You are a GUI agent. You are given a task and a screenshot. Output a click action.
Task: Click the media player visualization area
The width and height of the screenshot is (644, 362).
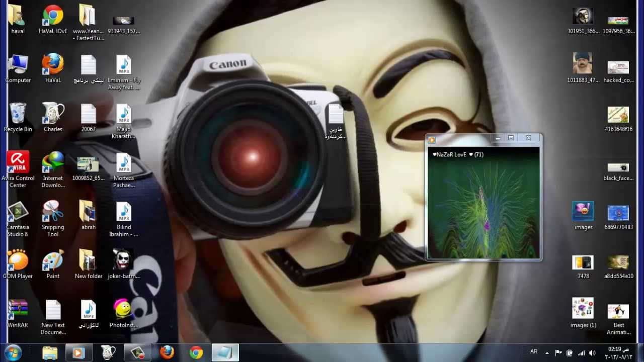tap(484, 203)
